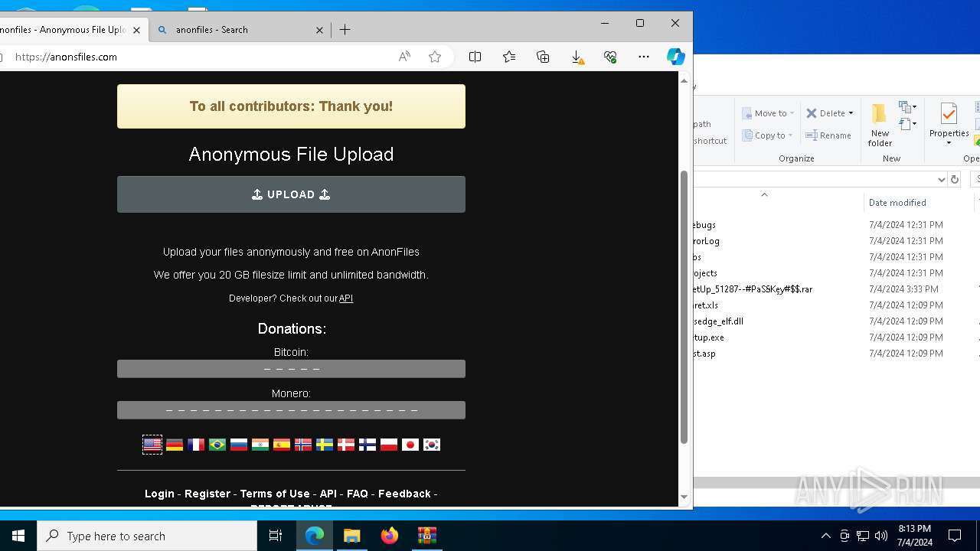
Task: Open Copilot sidebar in Edge
Action: pos(675,57)
